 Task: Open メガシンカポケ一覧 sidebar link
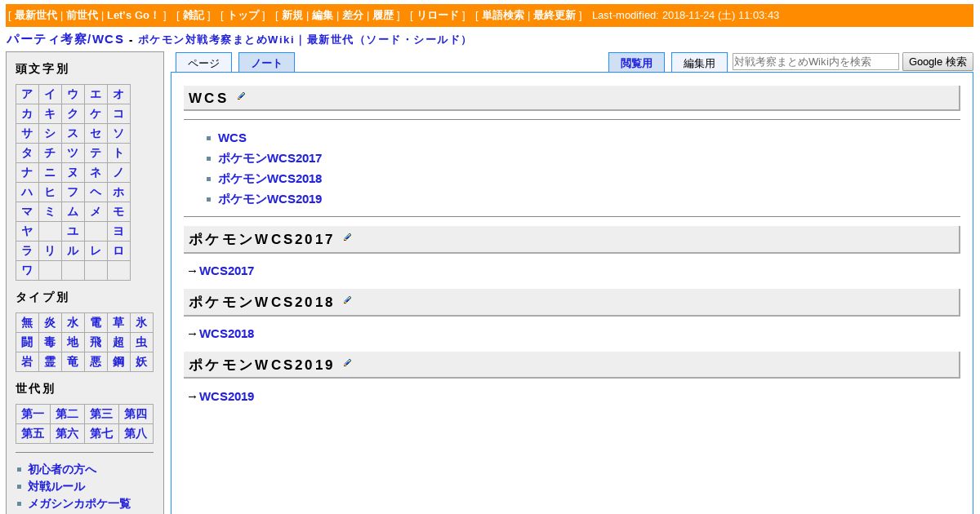click(79, 504)
